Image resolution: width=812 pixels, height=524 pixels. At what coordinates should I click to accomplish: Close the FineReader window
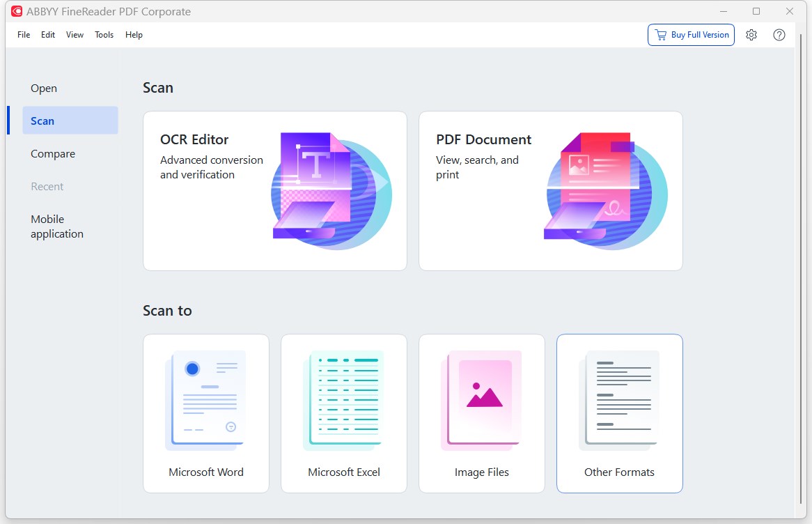789,11
